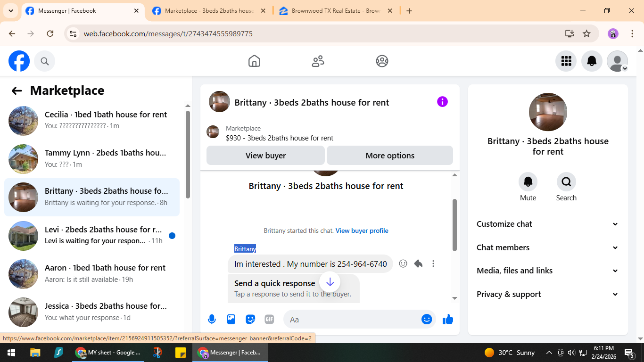Open the Groups icon in top navigation
The width and height of the screenshot is (644, 362).
[x=382, y=61]
